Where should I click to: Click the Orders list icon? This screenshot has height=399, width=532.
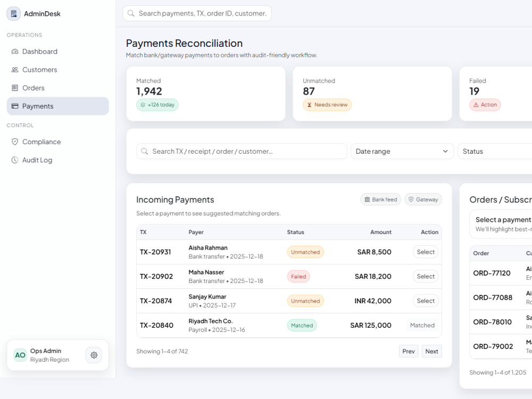(15, 88)
